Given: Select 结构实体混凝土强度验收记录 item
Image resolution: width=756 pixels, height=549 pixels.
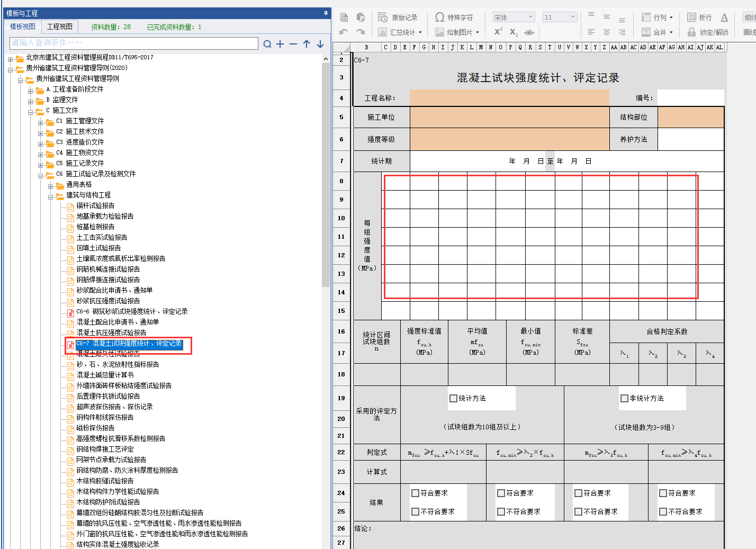Looking at the screenshot, I should pos(118,544).
